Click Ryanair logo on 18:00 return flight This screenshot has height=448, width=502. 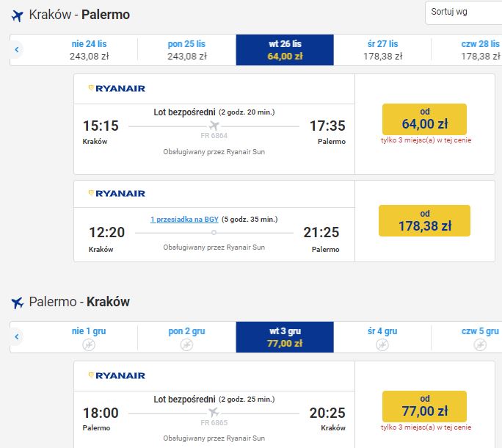[x=117, y=375]
